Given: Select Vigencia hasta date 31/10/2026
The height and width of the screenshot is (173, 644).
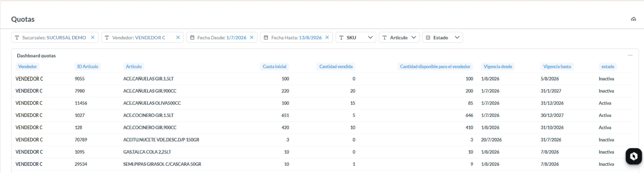Looking at the screenshot, I should coord(552,128).
